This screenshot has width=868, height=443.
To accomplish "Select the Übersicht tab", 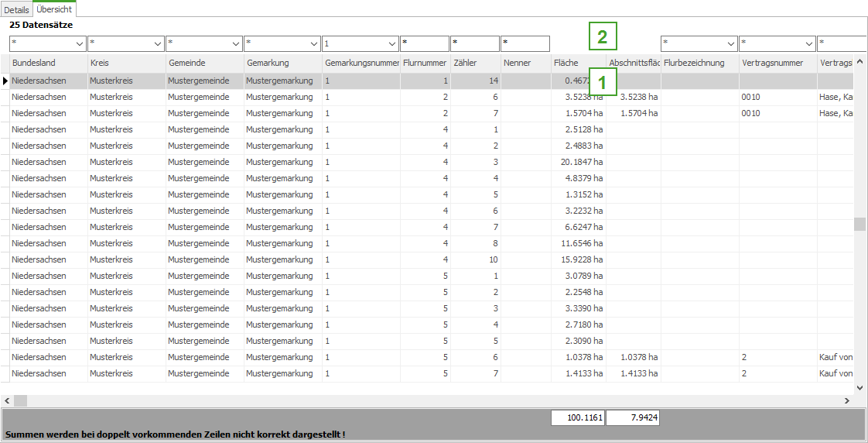I will (54, 10).
